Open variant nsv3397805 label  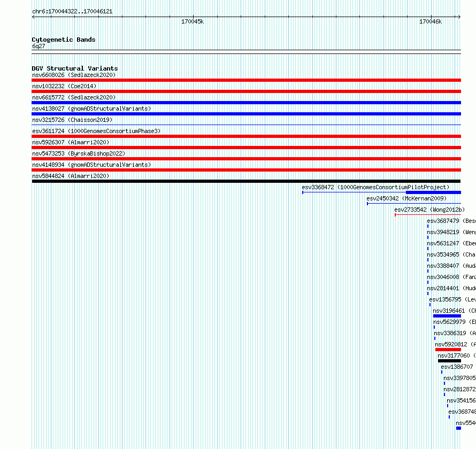click(459, 378)
